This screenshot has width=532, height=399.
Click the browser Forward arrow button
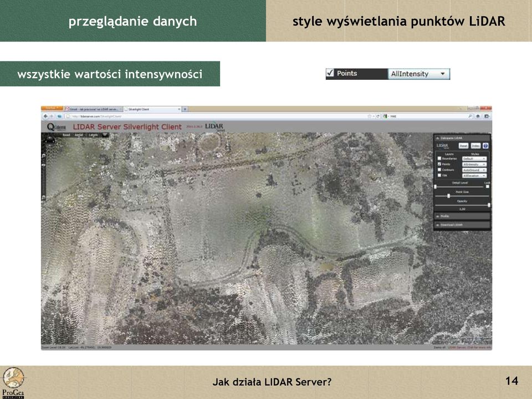52,116
